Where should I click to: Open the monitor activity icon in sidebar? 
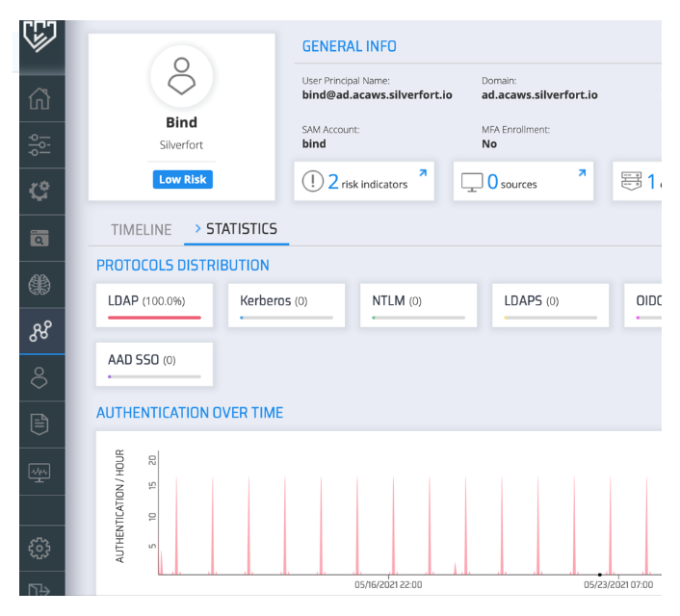coord(40,472)
